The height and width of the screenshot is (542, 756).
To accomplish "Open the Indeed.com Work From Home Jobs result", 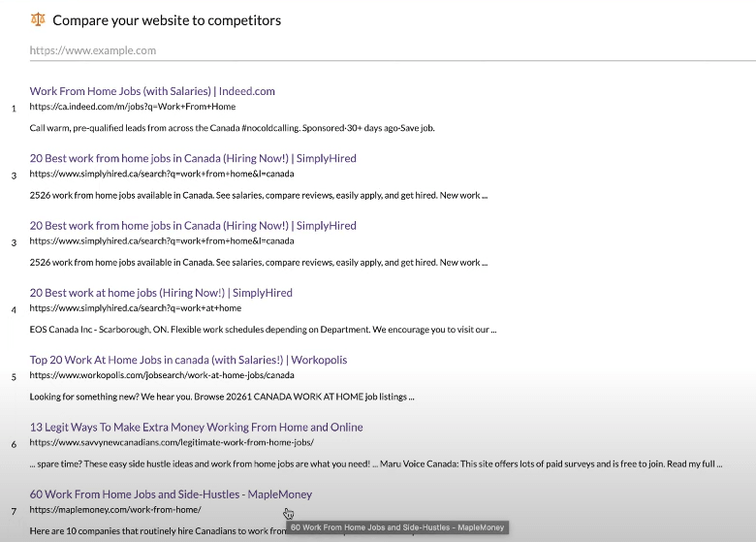I will click(x=152, y=91).
